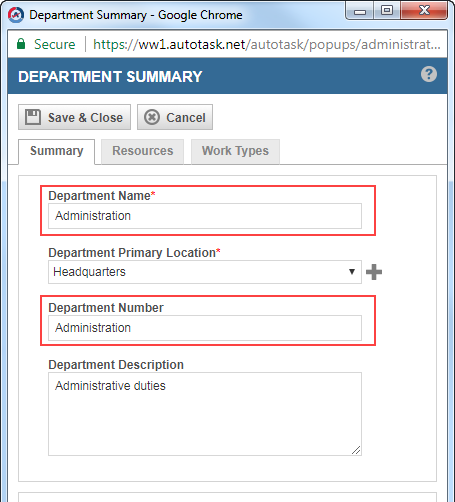Viewport: 455px width, 502px height.
Task: Maximize the Department Summary popup window
Action: point(387,11)
